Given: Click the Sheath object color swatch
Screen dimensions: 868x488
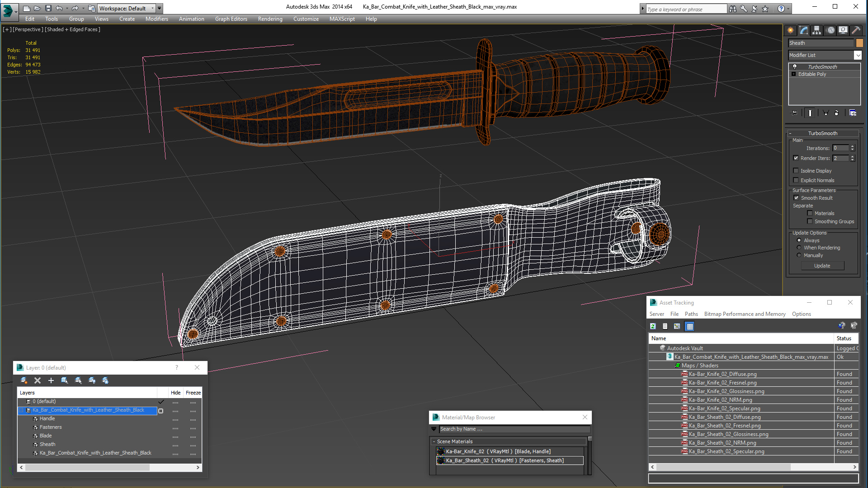Looking at the screenshot, I should [859, 43].
